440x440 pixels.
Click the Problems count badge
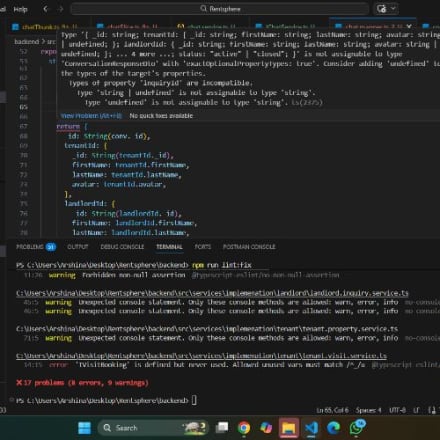tap(51, 247)
